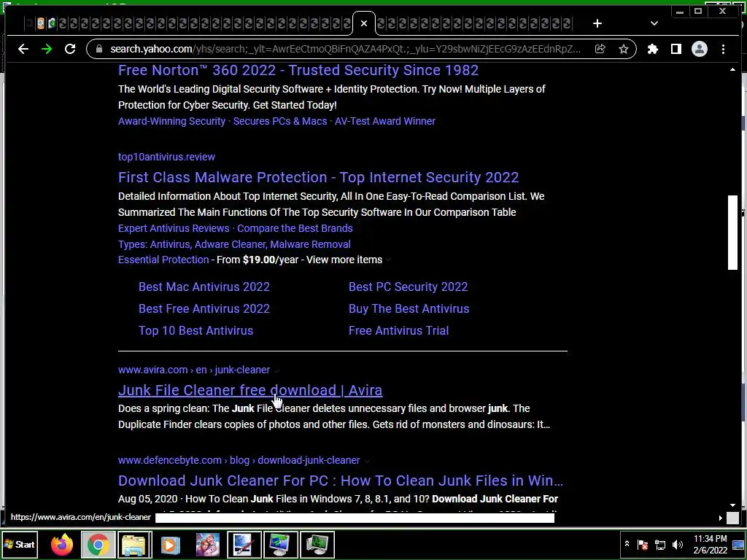Open www.avira.com junk-cleaner breadcrumb
This screenshot has width=747, height=560.
(194, 370)
